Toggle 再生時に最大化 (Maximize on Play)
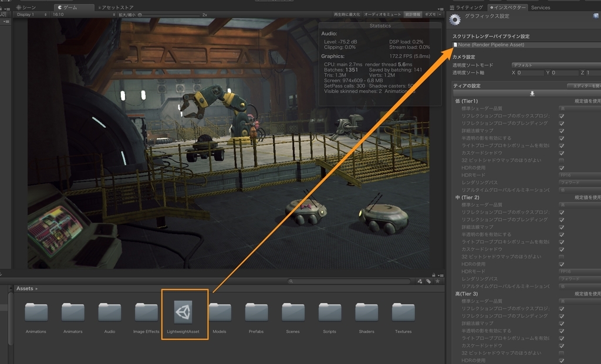Image resolution: width=601 pixels, height=364 pixels. click(x=347, y=15)
